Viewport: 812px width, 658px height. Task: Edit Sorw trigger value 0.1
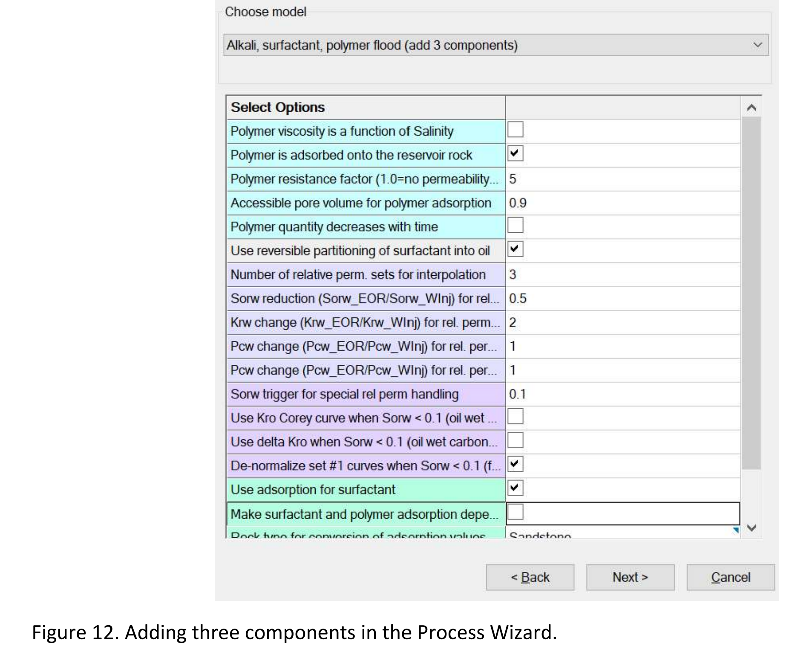[622, 394]
